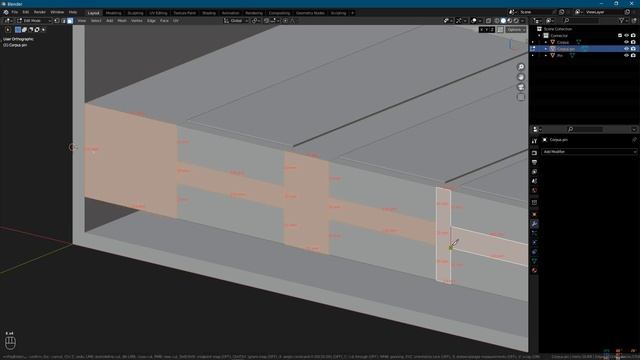Toggle proportional editing icon
This screenshot has height=360, width=640.
[x=285, y=20]
